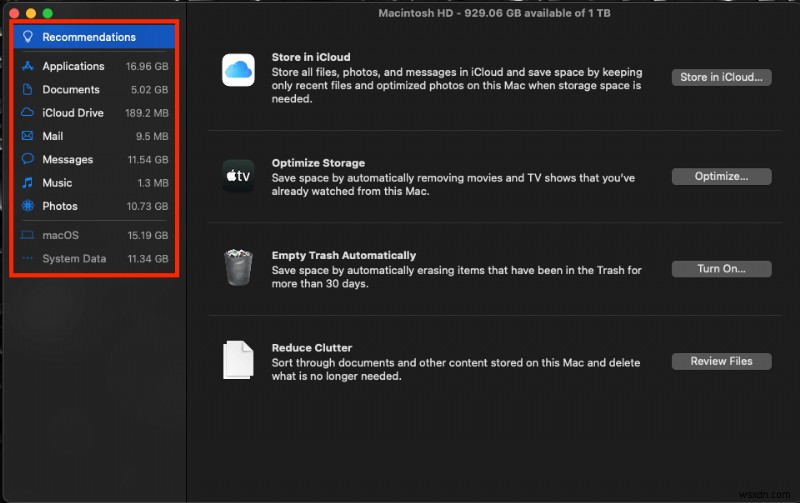This screenshot has height=503, width=800.
Task: Turn on Empty Trash Automatically
Action: (x=721, y=269)
